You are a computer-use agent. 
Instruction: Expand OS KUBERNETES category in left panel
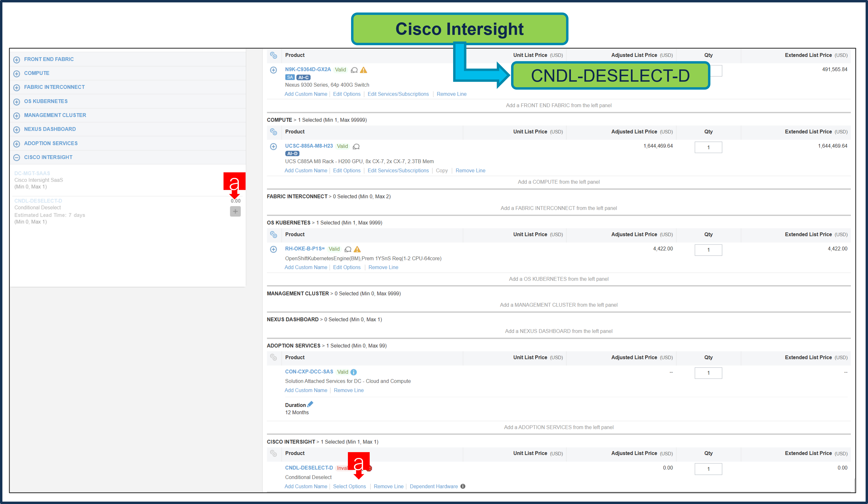click(16, 102)
